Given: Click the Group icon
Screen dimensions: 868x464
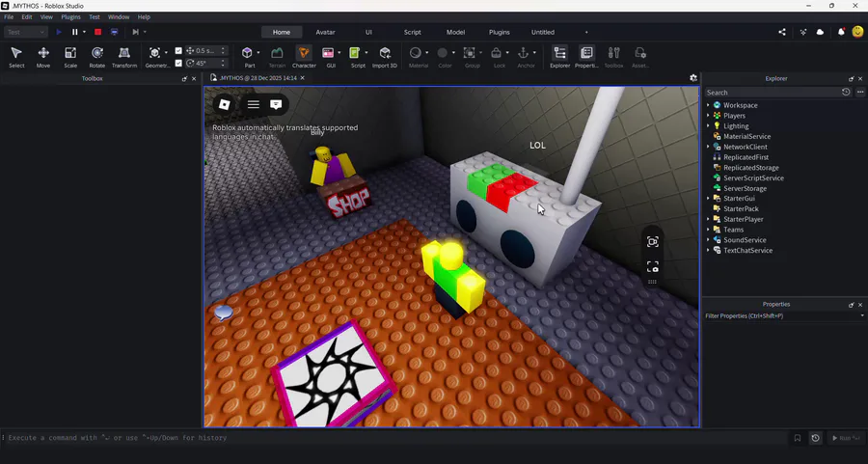Looking at the screenshot, I should [x=469, y=53].
